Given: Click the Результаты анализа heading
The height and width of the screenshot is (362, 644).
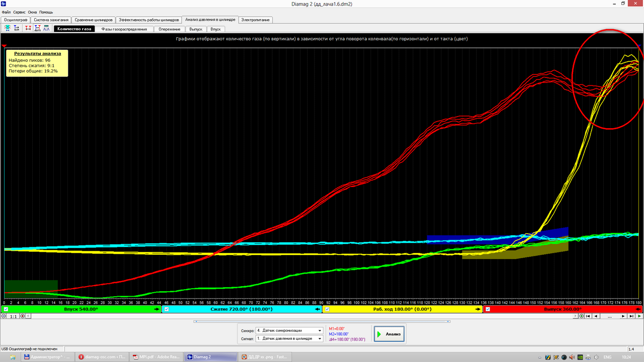Looking at the screenshot, I should click(38, 53).
